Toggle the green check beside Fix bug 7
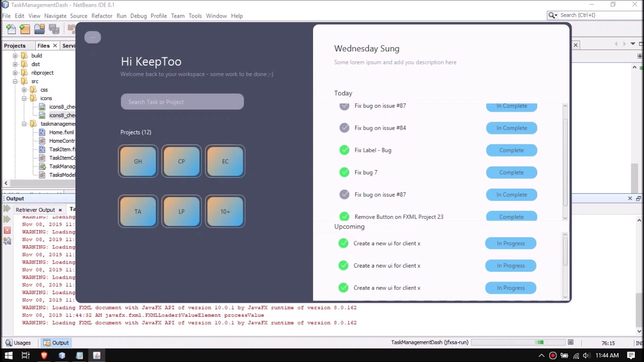This screenshot has height=362, width=644. [344, 172]
